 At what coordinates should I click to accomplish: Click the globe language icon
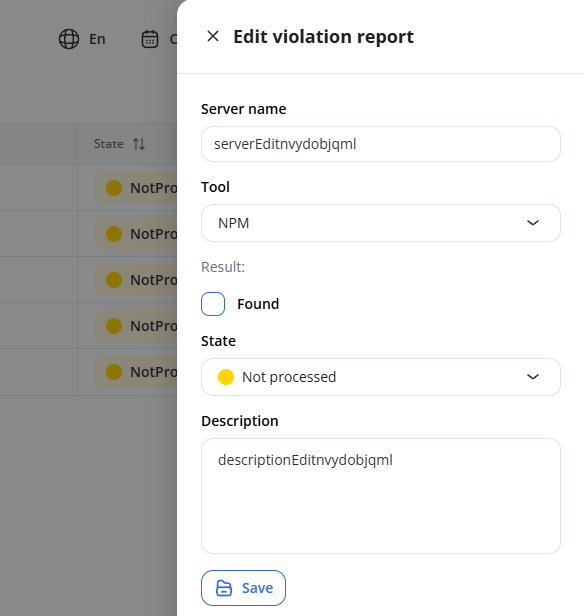[x=69, y=39]
